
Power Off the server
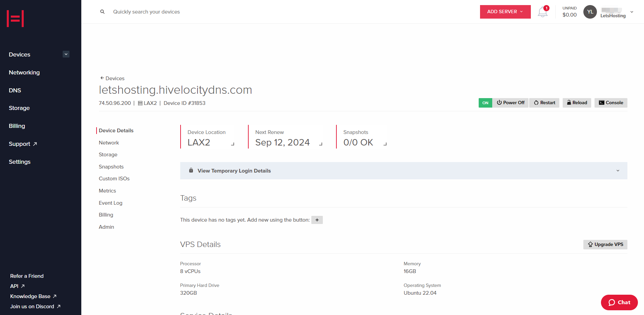click(511, 103)
